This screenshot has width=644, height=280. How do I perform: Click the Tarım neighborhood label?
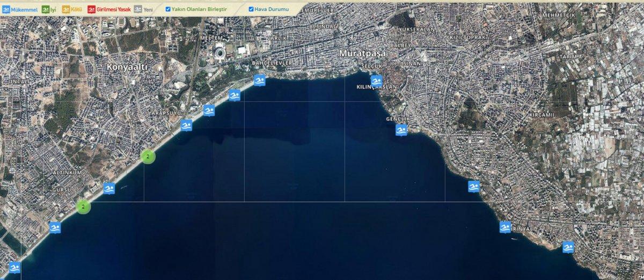[568, 56]
